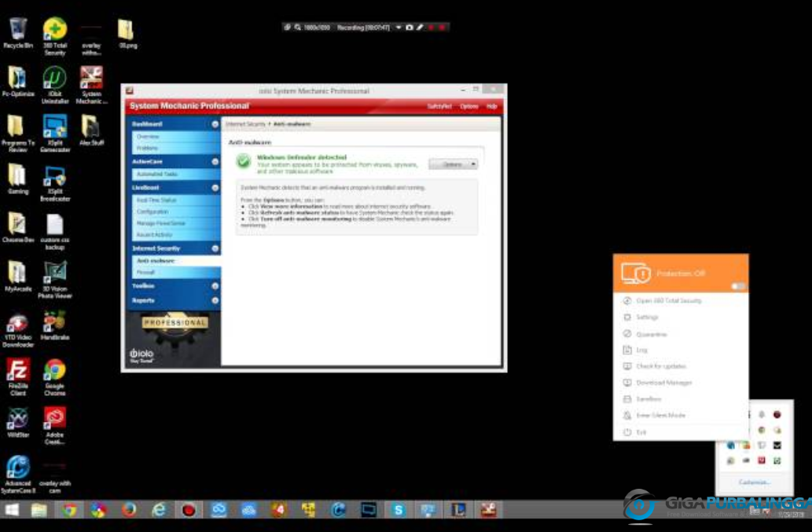This screenshot has width=812, height=532.
Task: Open Chrome from the taskbar
Action: click(x=68, y=510)
